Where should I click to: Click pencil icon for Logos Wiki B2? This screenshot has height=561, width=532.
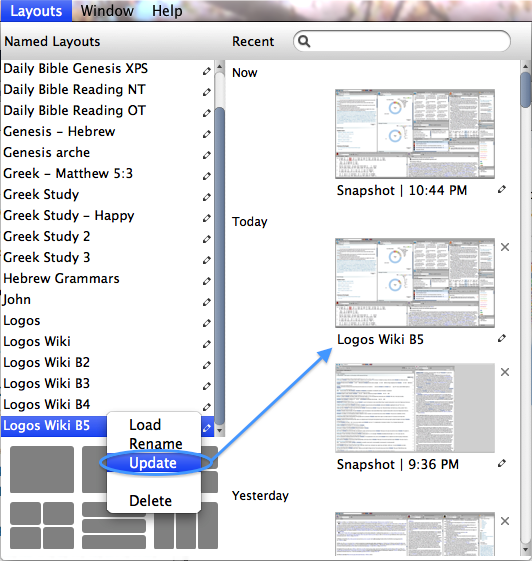tap(206, 365)
